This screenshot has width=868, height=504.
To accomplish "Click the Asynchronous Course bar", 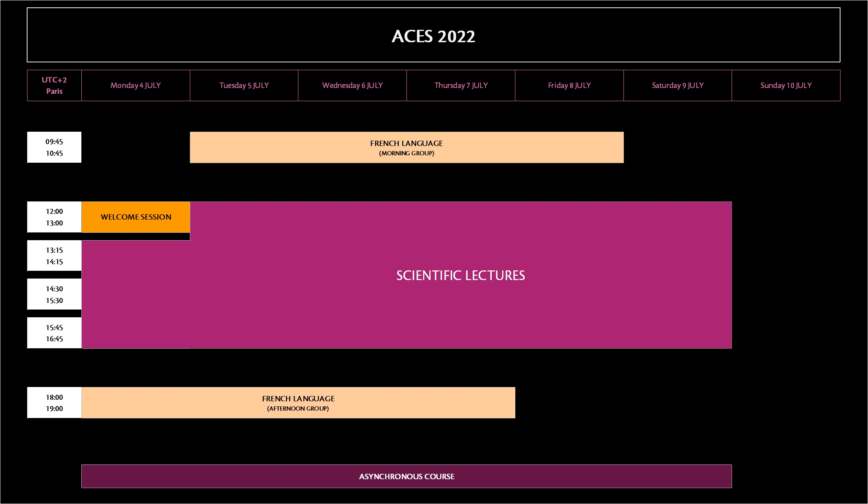I will [x=406, y=476].
